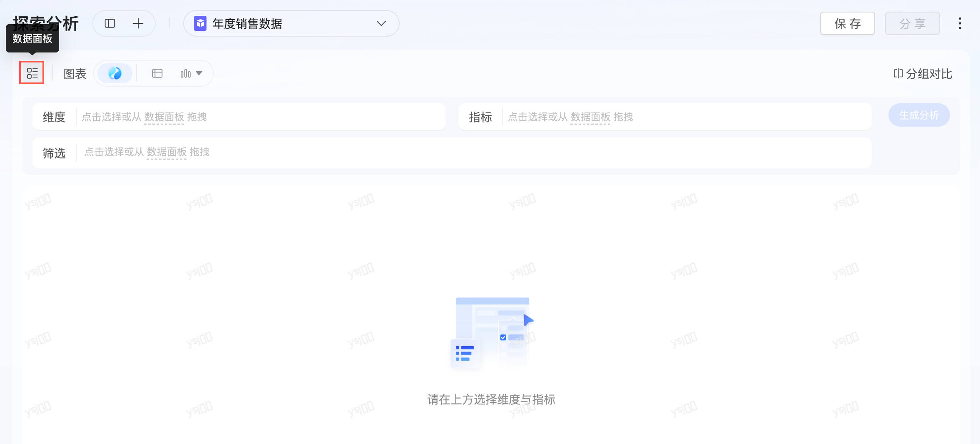Open the 年度销售数据 dataset dropdown
The height and width of the screenshot is (444, 980).
[291, 23]
